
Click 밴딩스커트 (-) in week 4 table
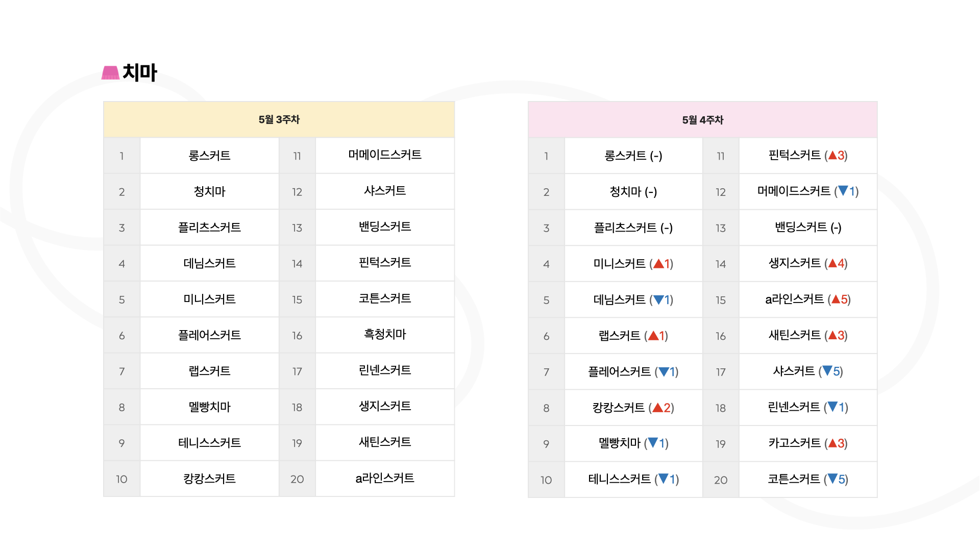pos(808,227)
